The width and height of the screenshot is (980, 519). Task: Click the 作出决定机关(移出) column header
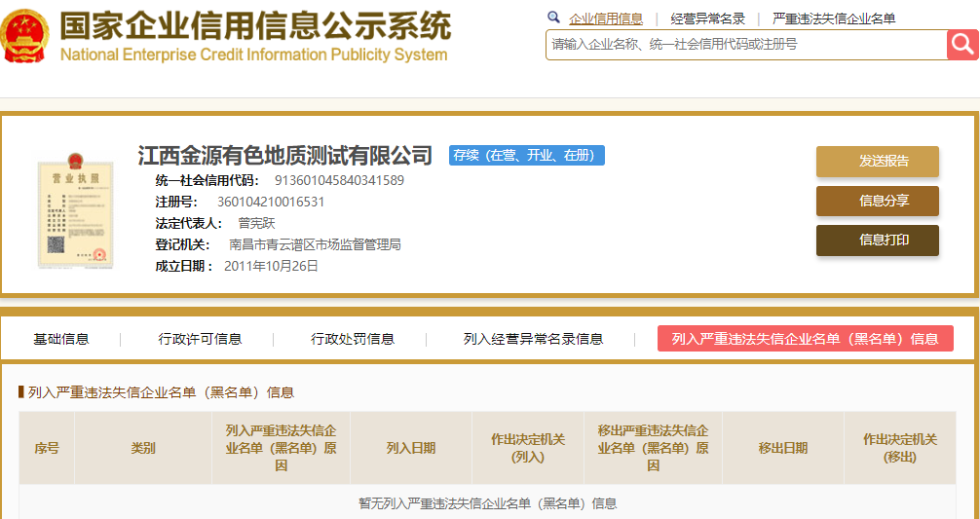(x=900, y=449)
